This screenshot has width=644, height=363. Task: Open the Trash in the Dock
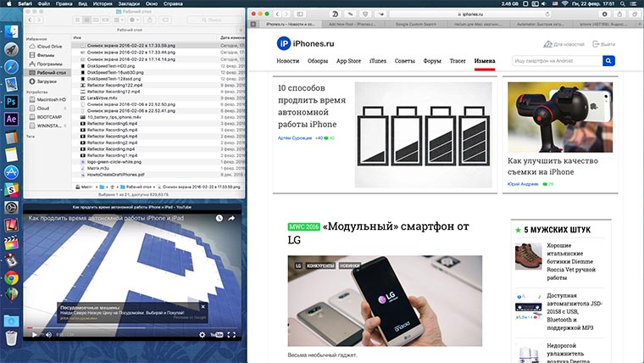point(11,338)
